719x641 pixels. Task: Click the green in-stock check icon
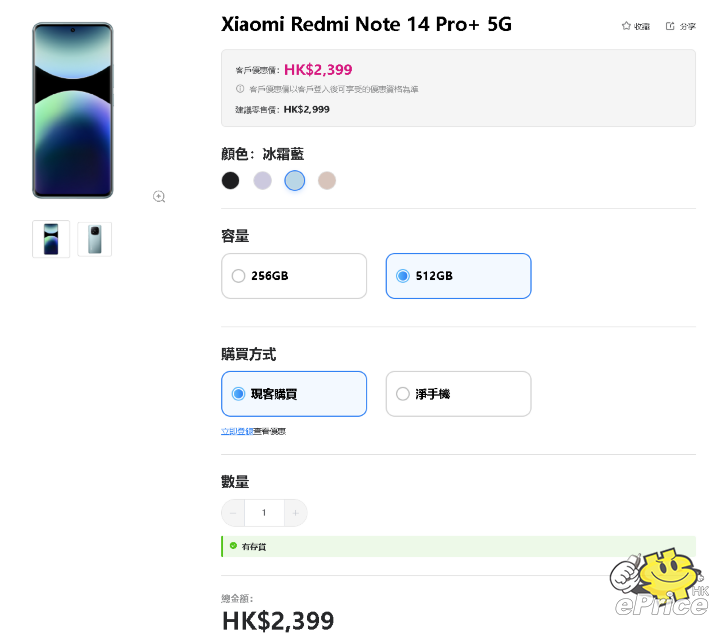233,546
